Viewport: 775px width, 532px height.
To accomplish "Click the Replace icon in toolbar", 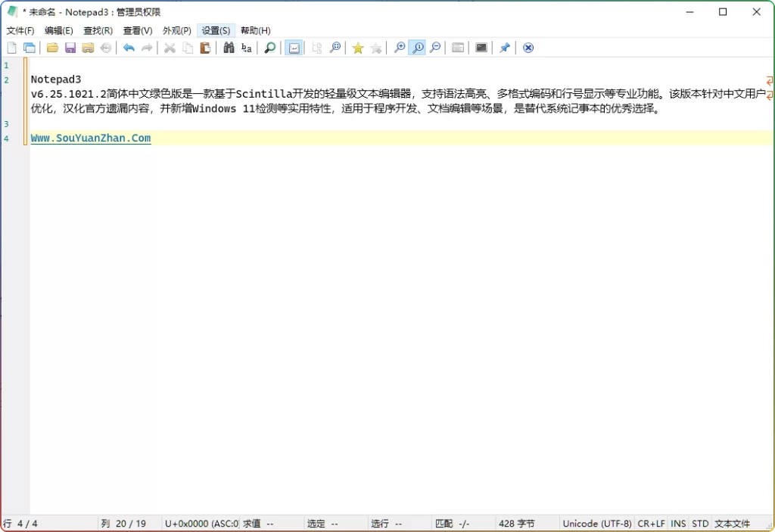I will tap(247, 48).
